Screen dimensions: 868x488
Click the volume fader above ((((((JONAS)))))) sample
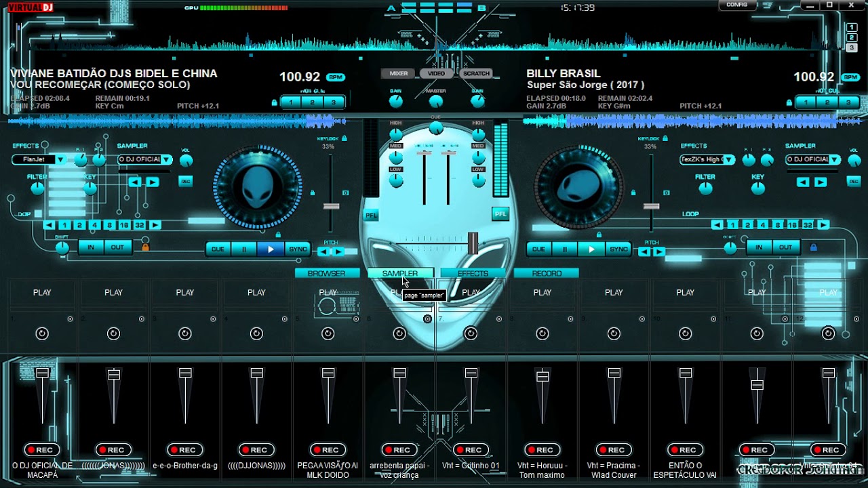coord(114,375)
